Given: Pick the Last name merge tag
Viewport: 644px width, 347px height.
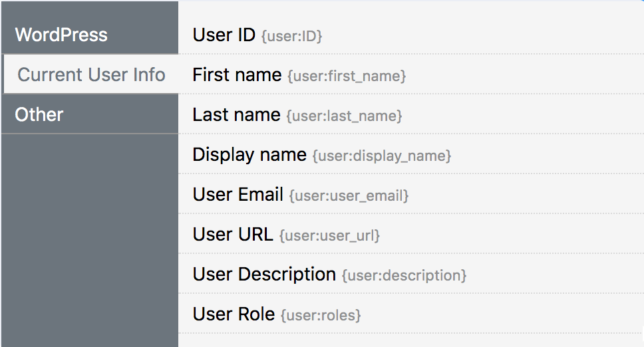Looking at the screenshot, I should 411,114.
